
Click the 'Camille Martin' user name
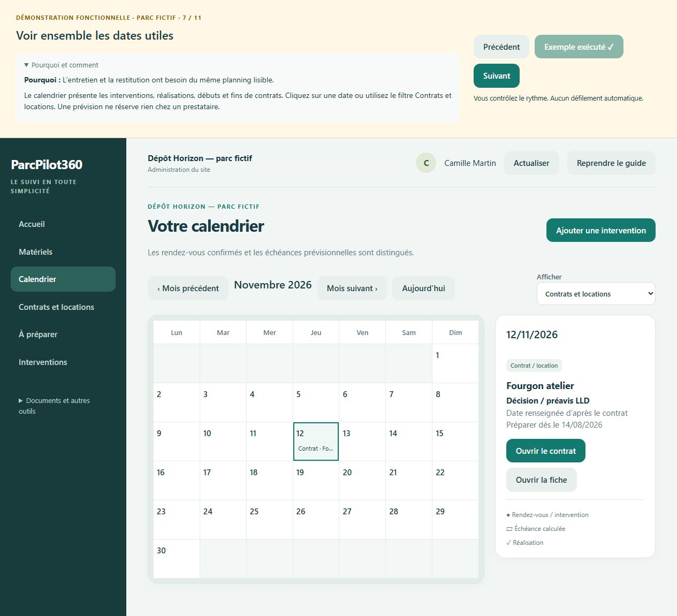pos(470,163)
